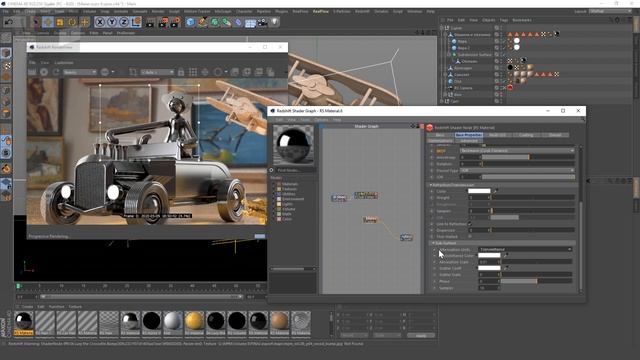This screenshot has width=640, height=360.
Task: Click save image icon in RenderView toolbar
Action: click(235, 72)
